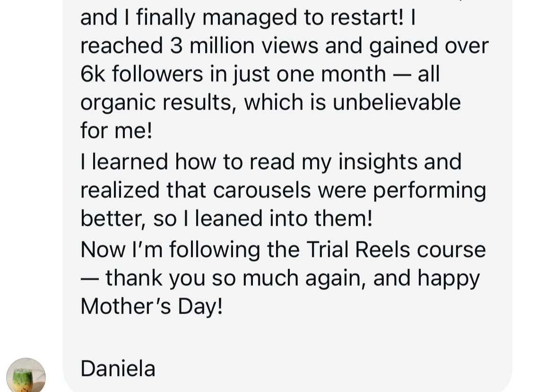Click the word 'realized' in the message
The image size is (554, 392).
click(120, 190)
